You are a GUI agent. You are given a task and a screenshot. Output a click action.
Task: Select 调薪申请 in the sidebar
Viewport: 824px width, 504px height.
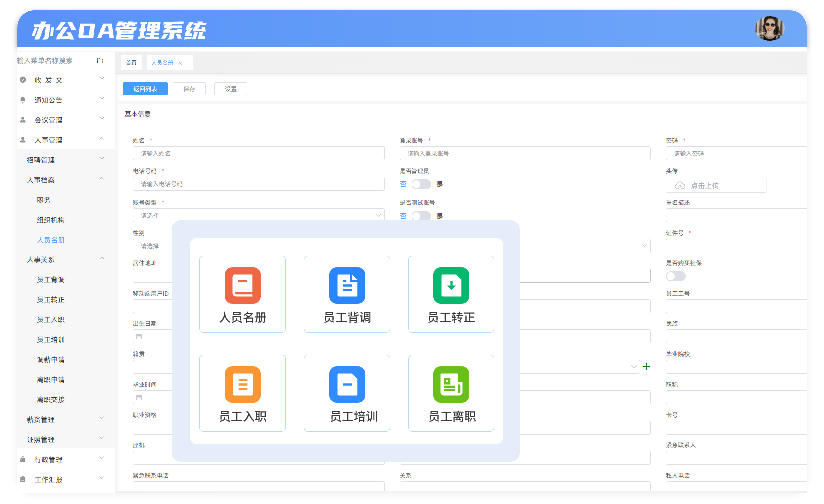click(x=51, y=360)
